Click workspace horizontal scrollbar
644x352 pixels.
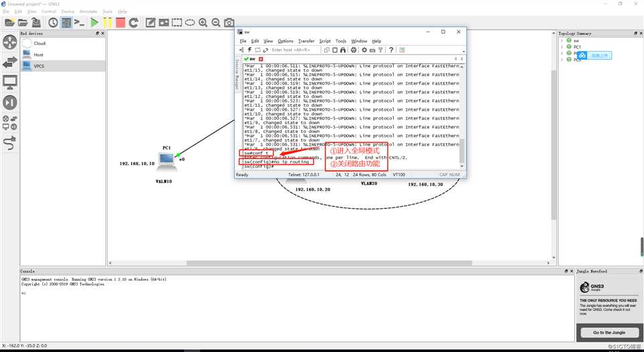pos(329,263)
